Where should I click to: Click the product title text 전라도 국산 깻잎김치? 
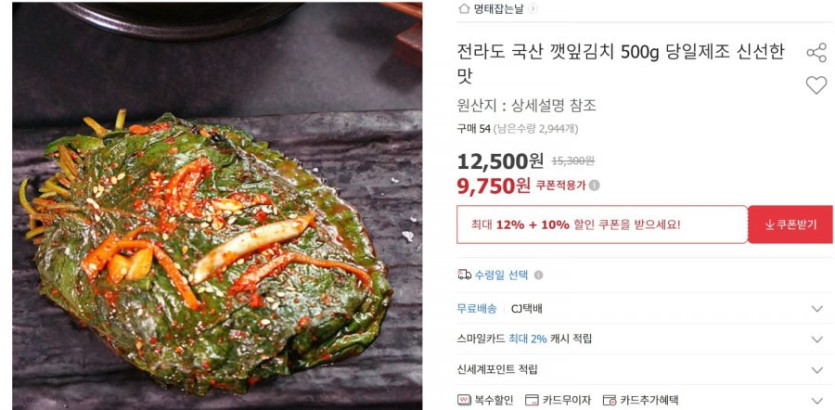(x=536, y=53)
